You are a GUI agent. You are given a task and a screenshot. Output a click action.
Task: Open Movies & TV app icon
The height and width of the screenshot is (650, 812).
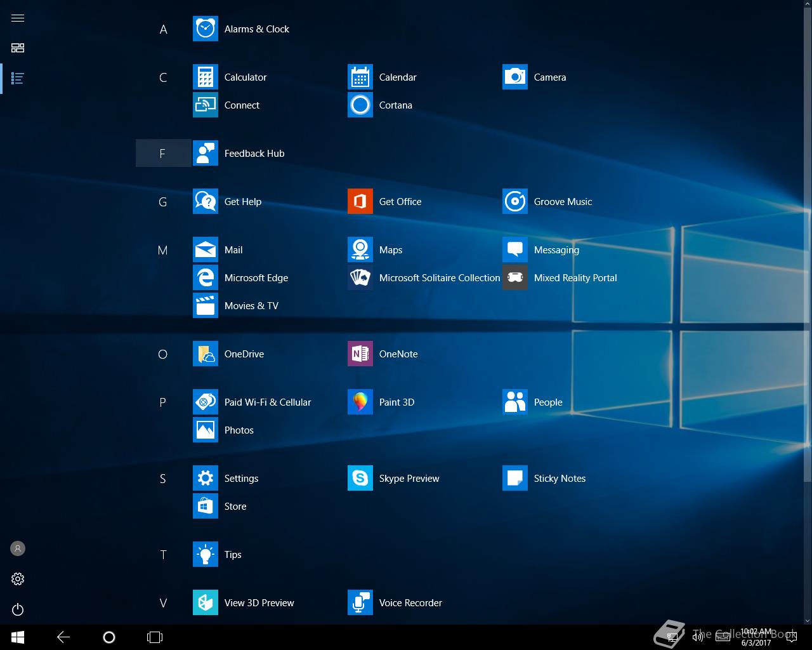pos(206,306)
